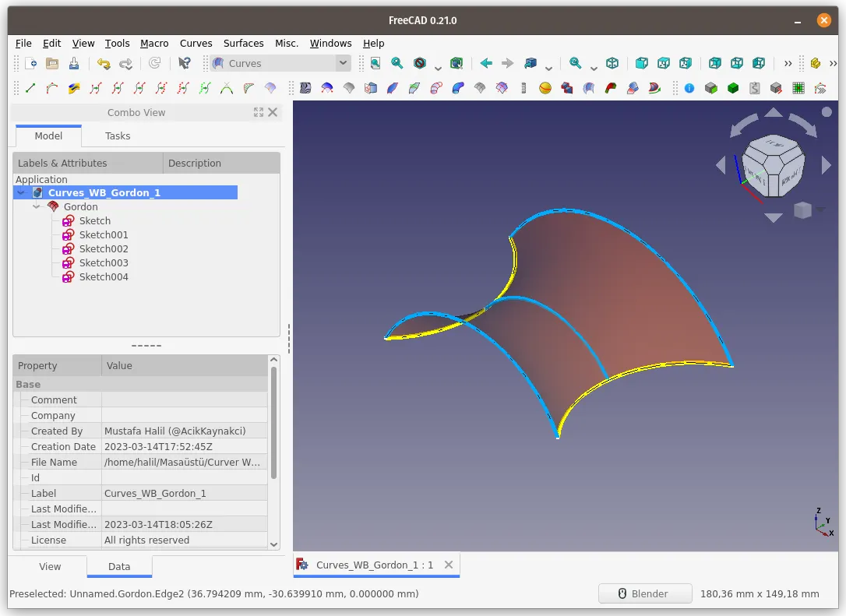Click the yellow and blue surface tool icon
846x616 pixels.
(x=74, y=88)
